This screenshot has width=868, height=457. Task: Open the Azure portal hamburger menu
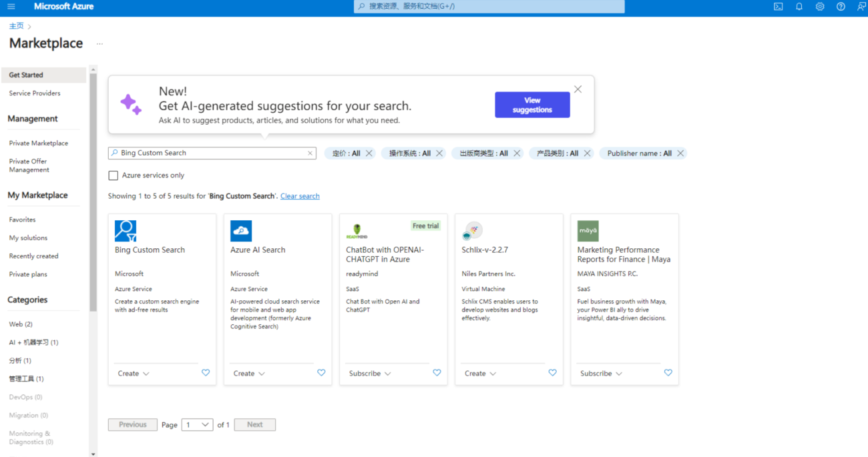[x=11, y=7]
